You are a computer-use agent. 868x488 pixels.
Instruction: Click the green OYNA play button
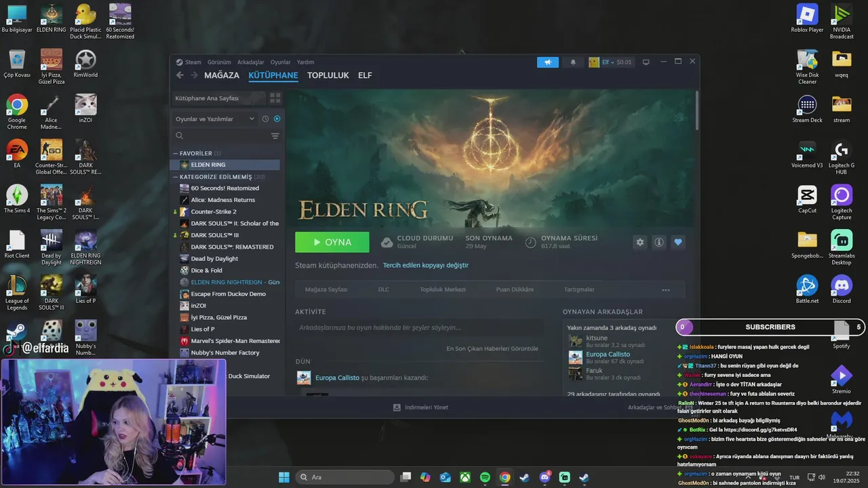332,242
